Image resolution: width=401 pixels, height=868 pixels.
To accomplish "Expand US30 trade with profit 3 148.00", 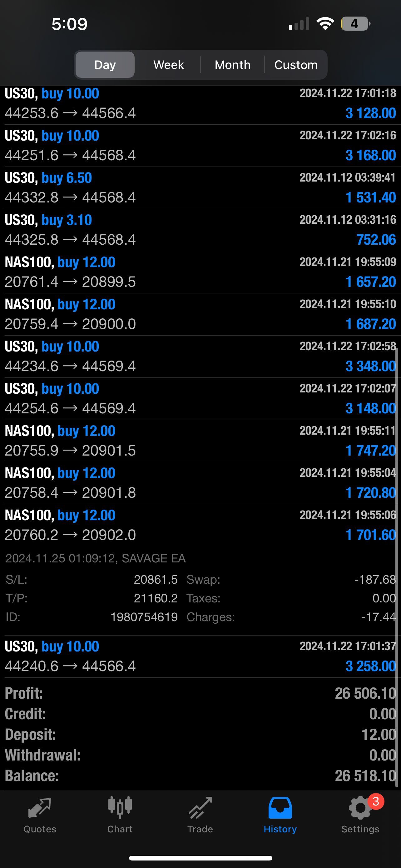I will click(200, 398).
